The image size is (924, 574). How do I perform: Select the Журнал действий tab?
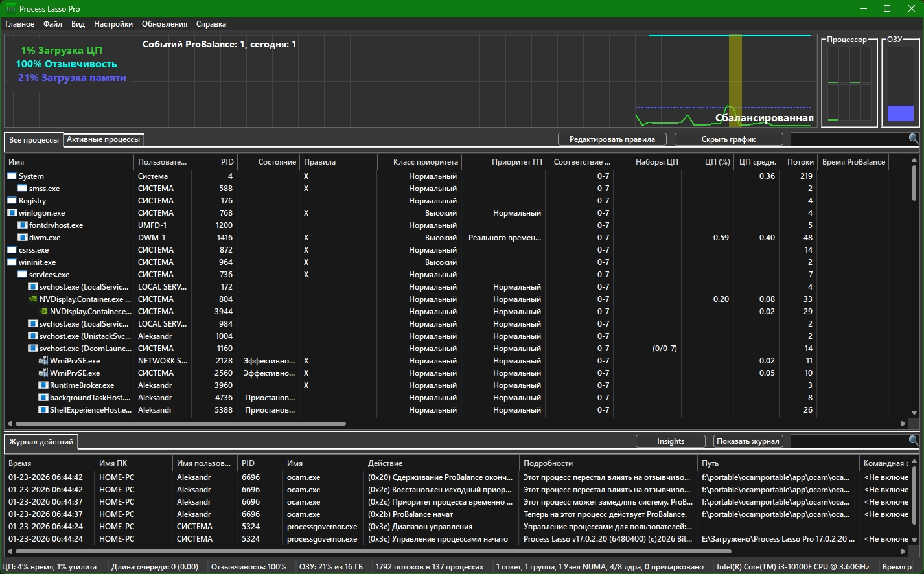[x=41, y=442]
